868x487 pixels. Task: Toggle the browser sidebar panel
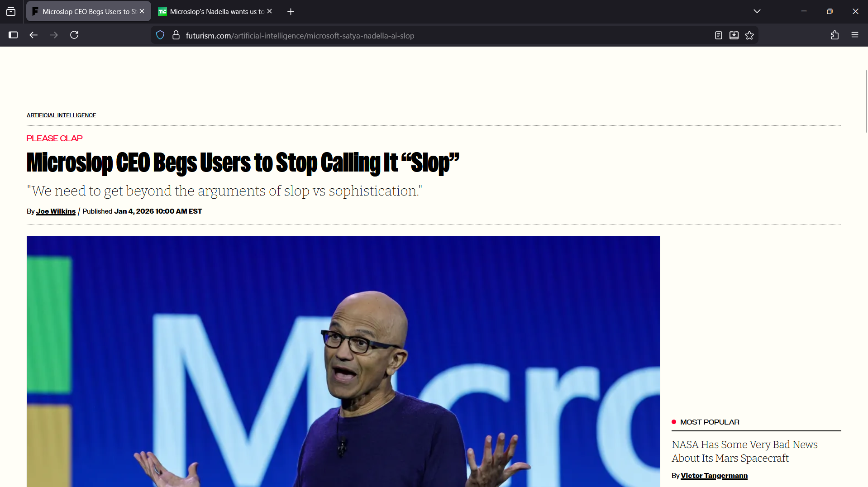[x=13, y=35]
